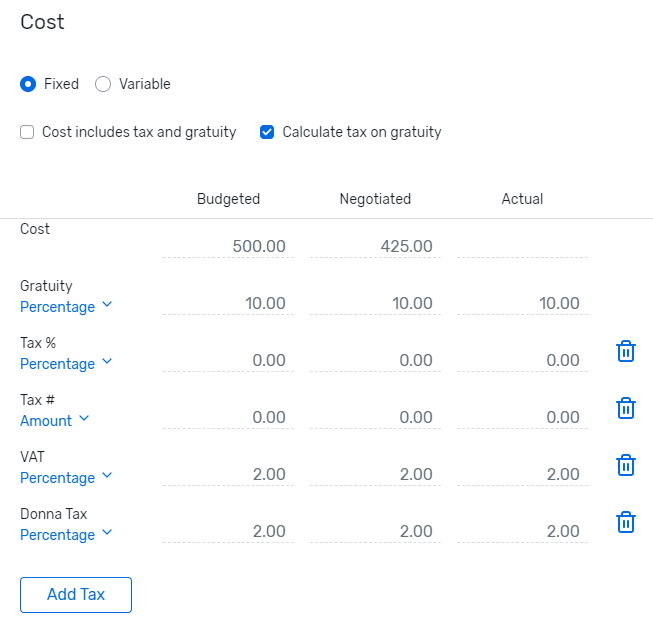Select the Variable cost option
The height and width of the screenshot is (626, 653).
pos(103,84)
